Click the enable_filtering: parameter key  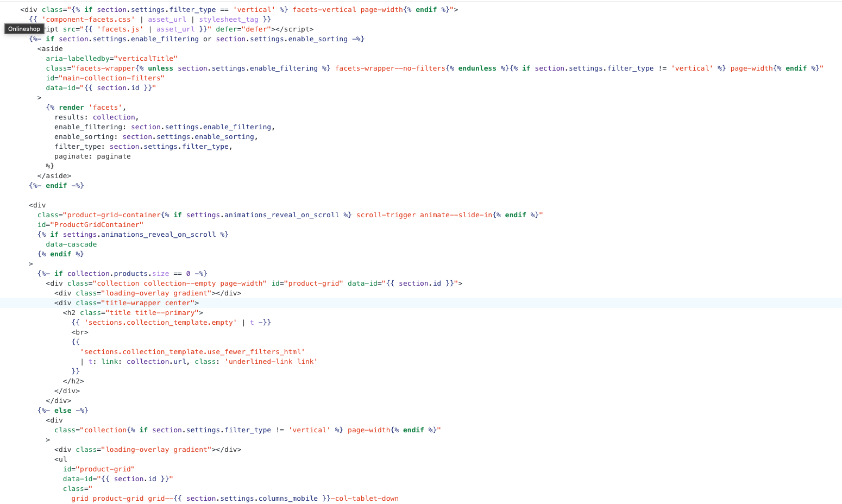click(x=90, y=127)
